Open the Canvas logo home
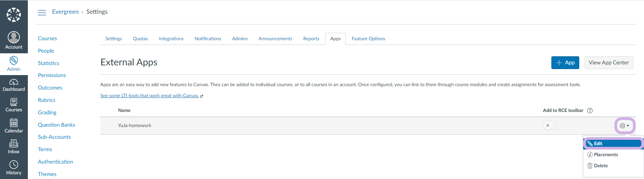This screenshot has height=179, width=644. click(14, 15)
